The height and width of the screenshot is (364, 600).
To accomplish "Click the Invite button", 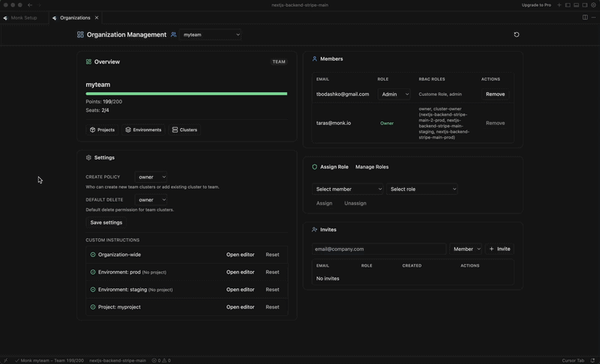I will pos(499,249).
